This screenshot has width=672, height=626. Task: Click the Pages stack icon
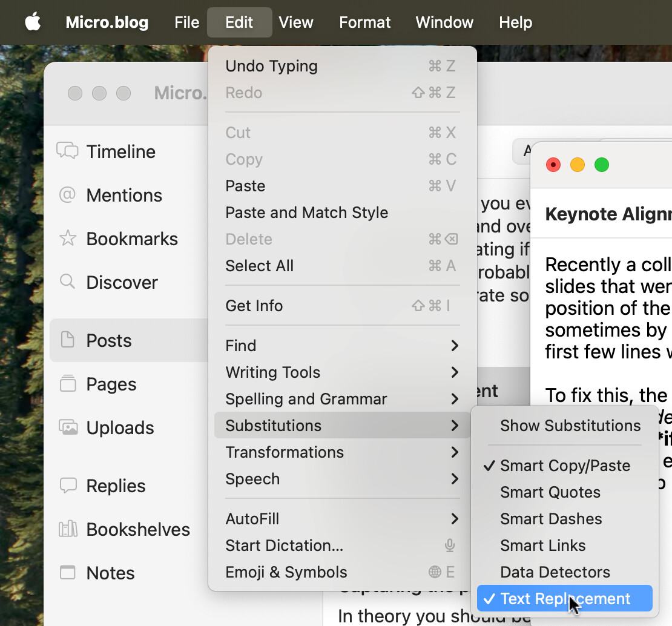click(68, 383)
